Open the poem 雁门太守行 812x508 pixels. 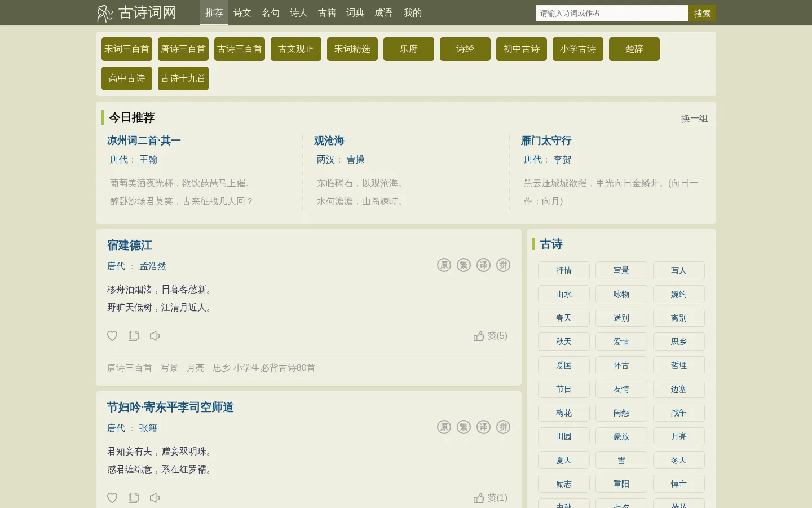tap(546, 141)
